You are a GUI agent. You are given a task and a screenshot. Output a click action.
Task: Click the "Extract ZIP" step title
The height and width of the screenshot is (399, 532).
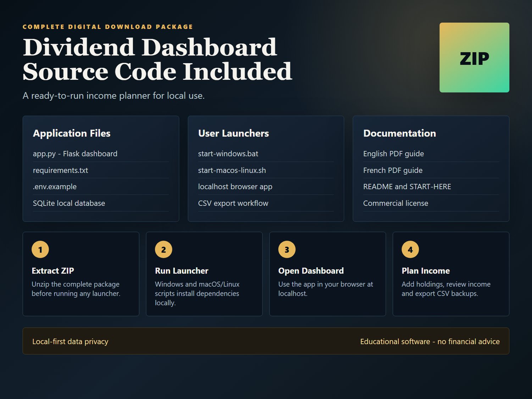(53, 271)
